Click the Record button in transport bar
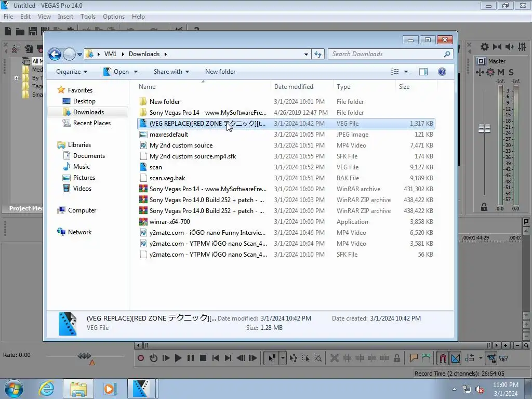The image size is (532, 399). pos(141,358)
